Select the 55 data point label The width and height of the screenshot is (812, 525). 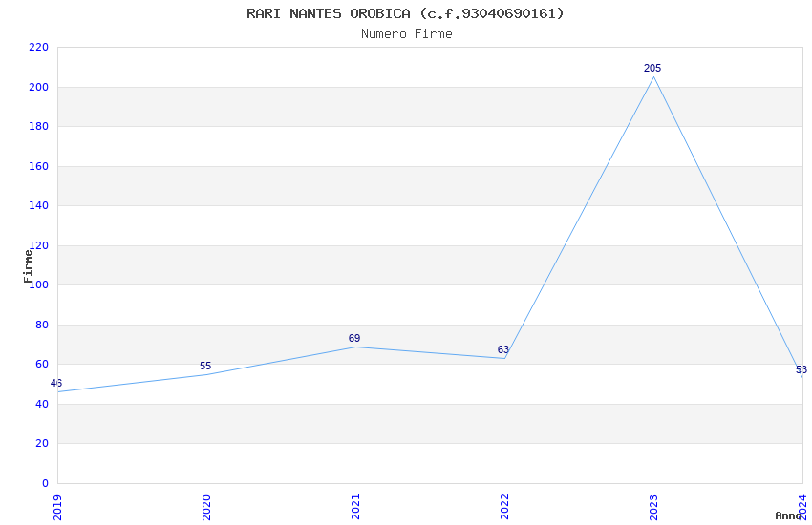point(205,367)
